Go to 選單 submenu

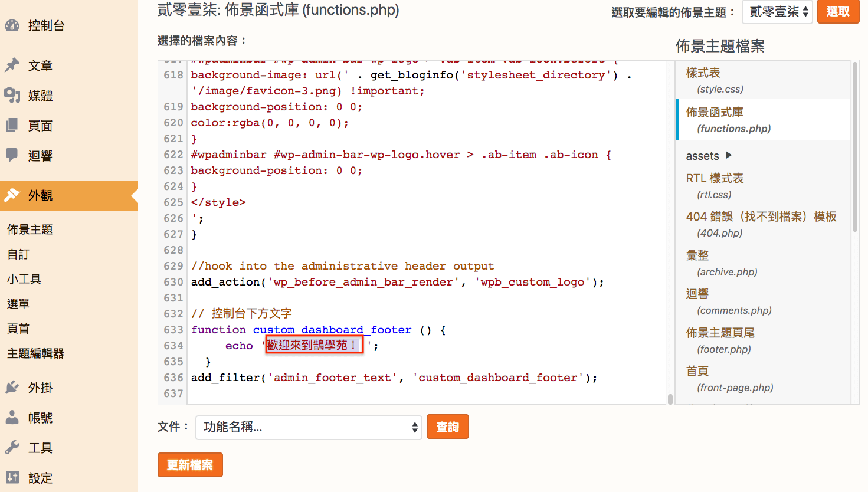click(x=18, y=304)
